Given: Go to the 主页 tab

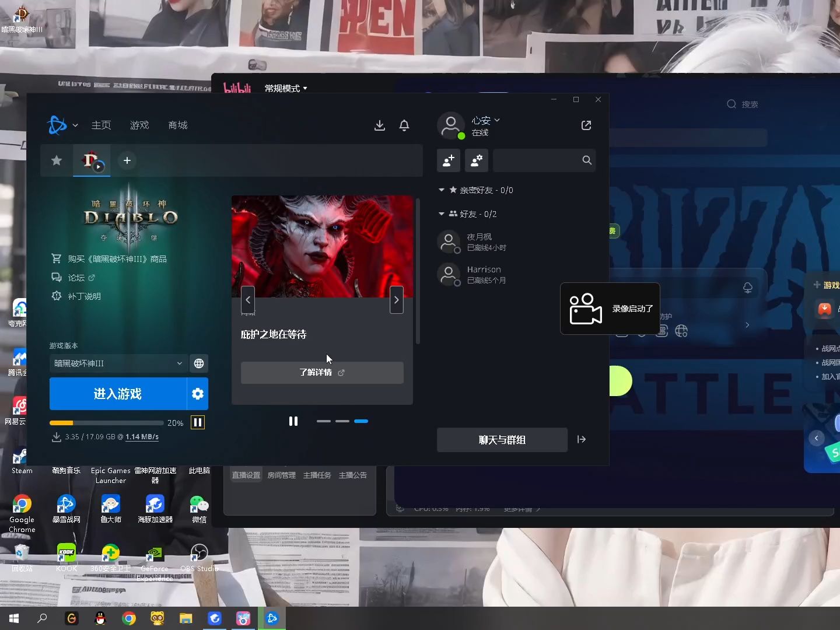Looking at the screenshot, I should coord(101,125).
